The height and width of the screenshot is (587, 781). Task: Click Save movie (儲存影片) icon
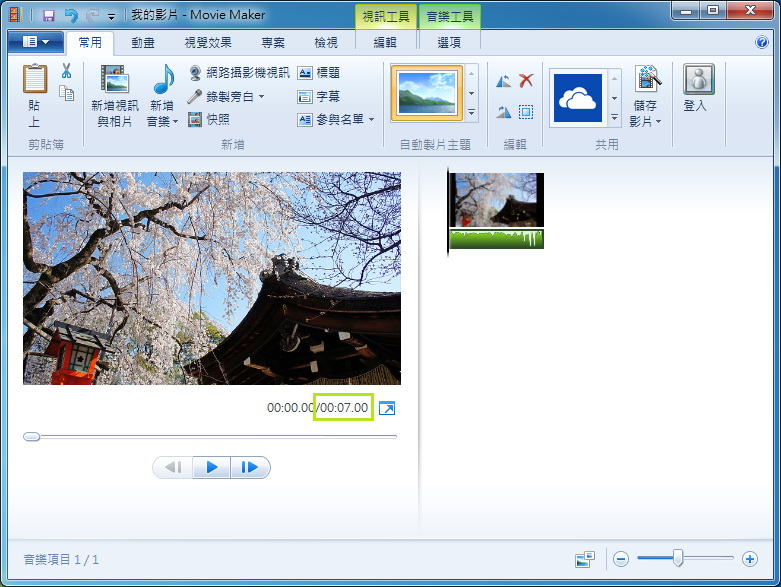648,79
